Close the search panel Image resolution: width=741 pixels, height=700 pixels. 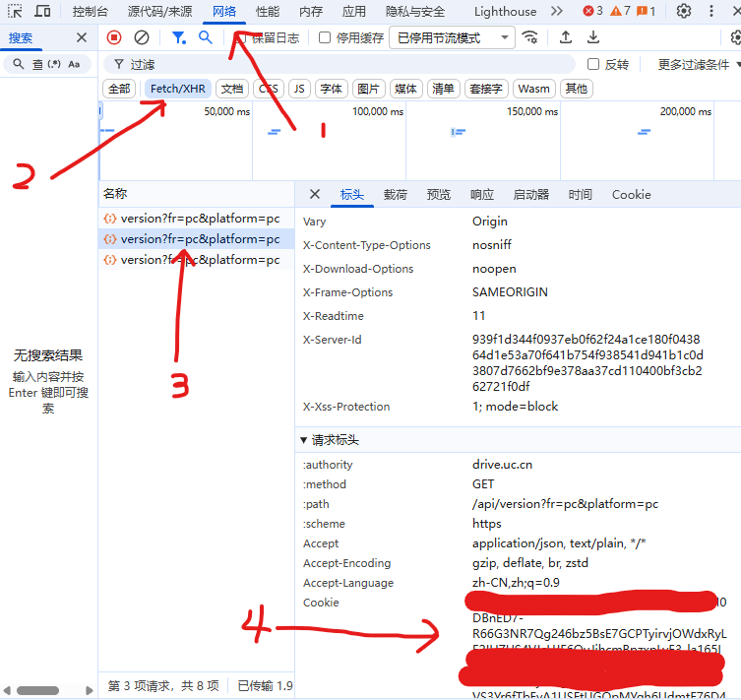[82, 37]
